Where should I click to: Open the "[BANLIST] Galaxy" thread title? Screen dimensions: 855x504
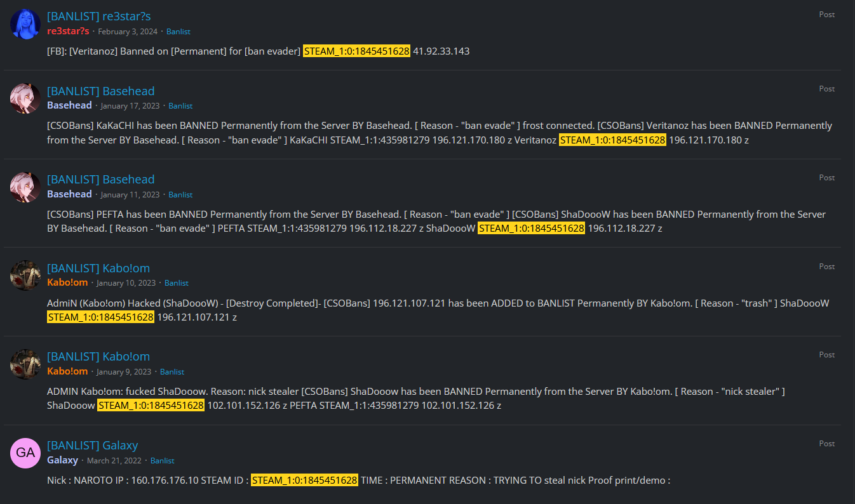(92, 445)
